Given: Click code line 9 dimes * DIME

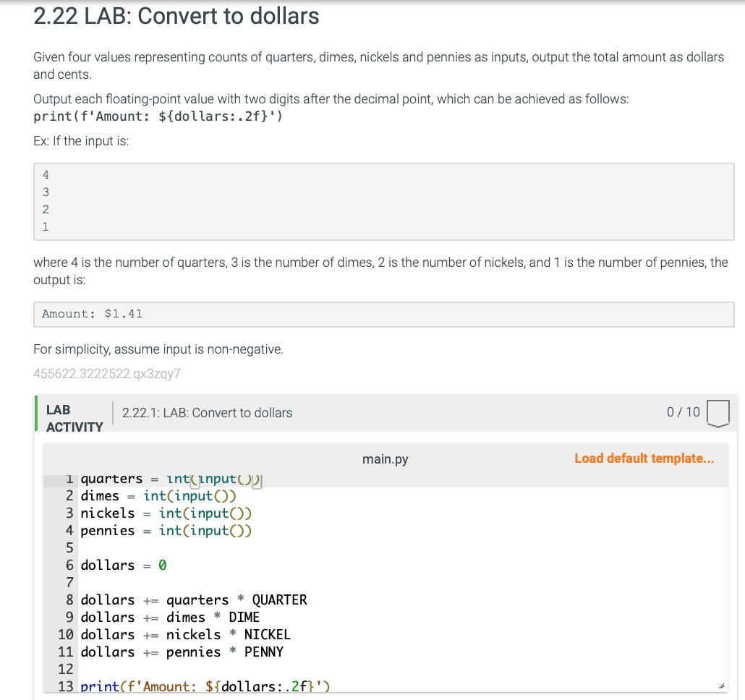Looking at the screenshot, I should click(170, 618).
